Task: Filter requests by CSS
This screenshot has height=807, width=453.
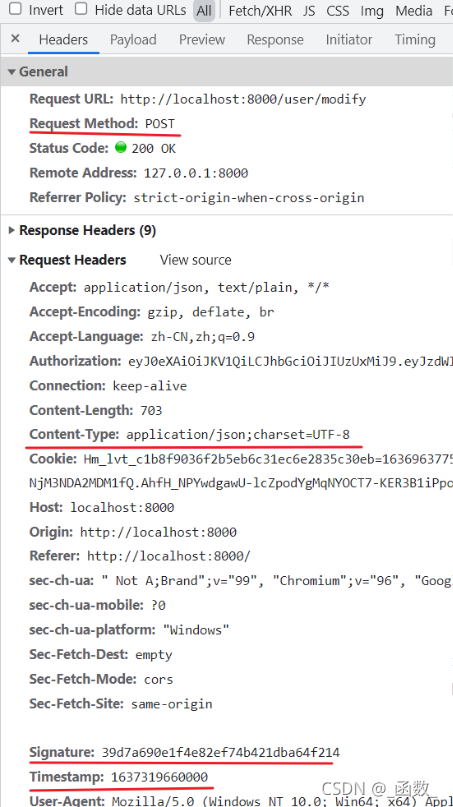Action: [x=338, y=10]
